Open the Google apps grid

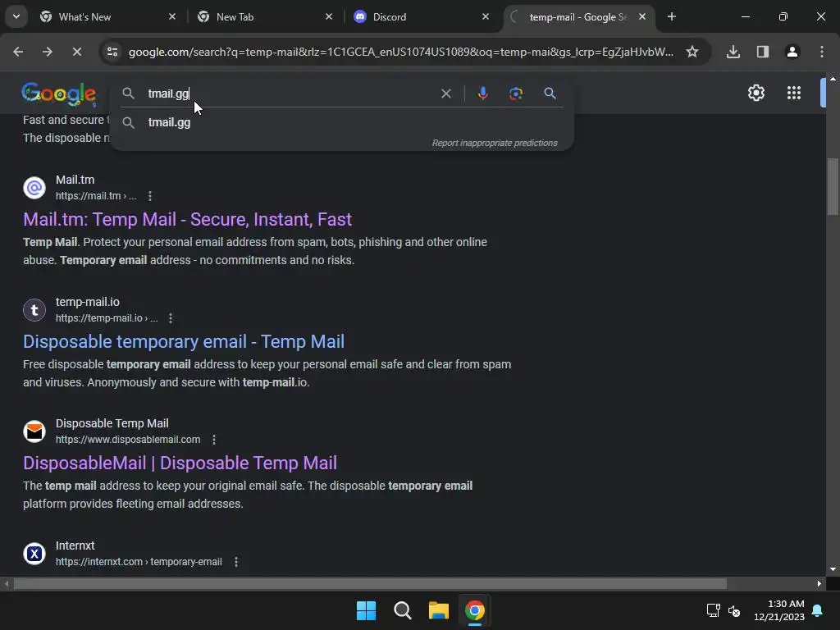click(x=793, y=94)
